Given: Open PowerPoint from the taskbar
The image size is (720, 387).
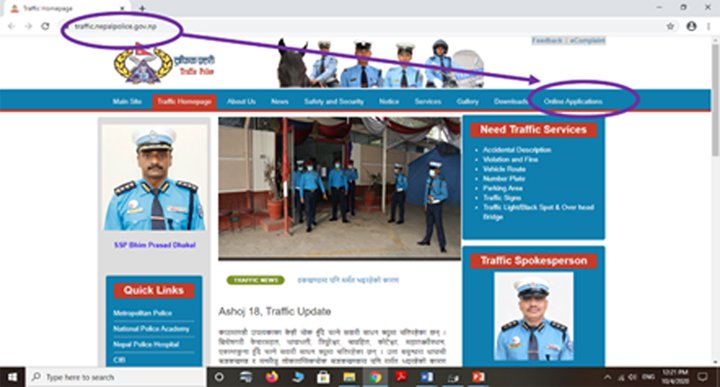Looking at the screenshot, I should click(478, 377).
